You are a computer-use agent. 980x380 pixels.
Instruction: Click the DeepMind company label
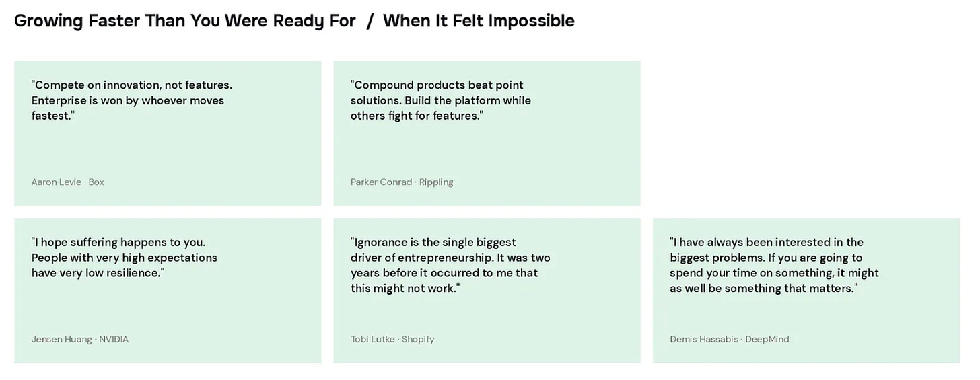pyautogui.click(x=767, y=340)
